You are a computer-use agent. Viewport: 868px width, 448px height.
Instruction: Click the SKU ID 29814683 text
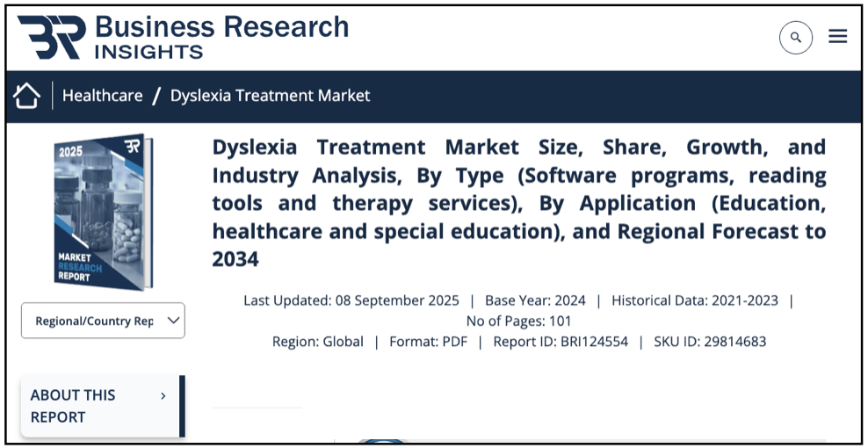[709, 342]
